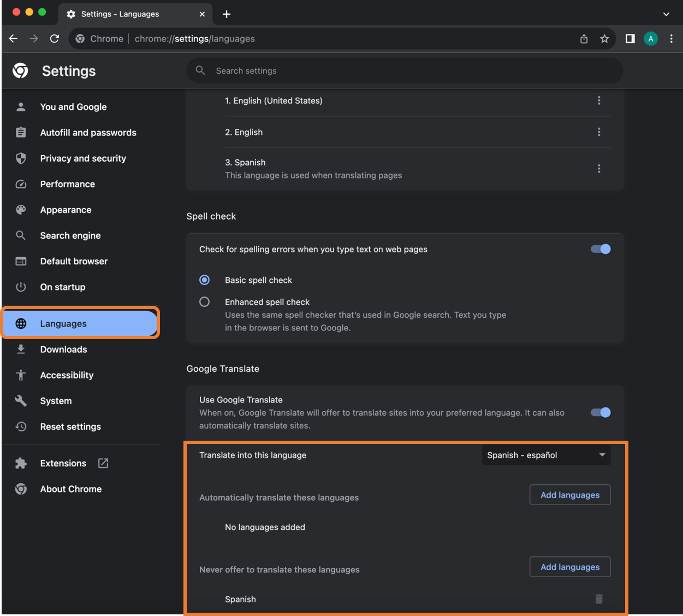Open Extensions link in sidebar
The height and width of the screenshot is (616, 683).
[63, 463]
